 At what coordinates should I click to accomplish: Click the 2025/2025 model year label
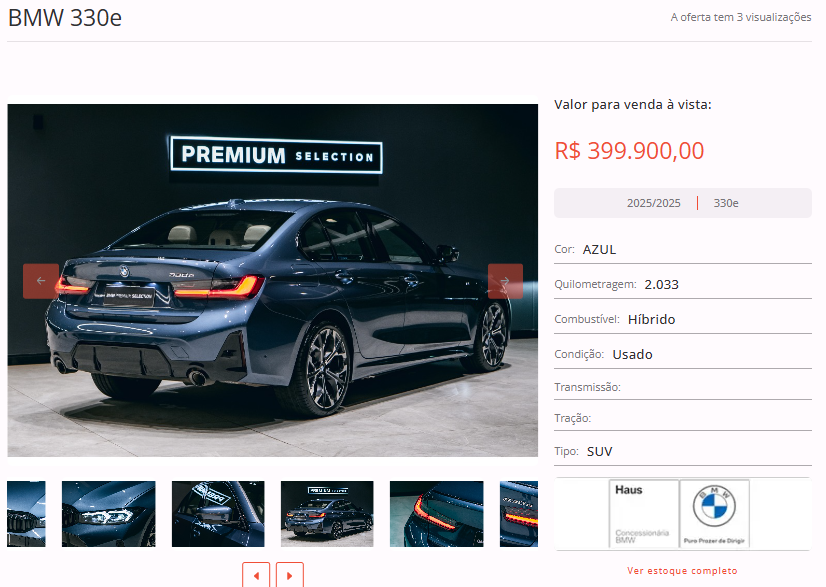tap(654, 203)
